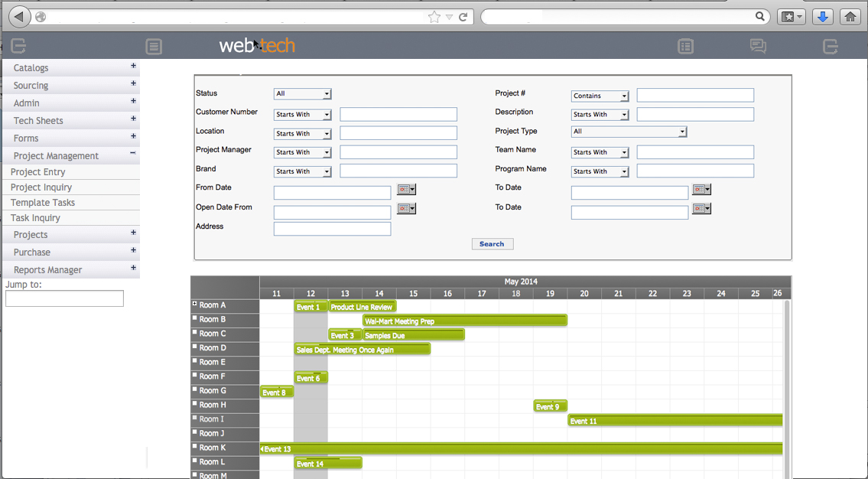The height and width of the screenshot is (479, 868).
Task: Reload the page with the refresh icon
Action: tap(463, 17)
